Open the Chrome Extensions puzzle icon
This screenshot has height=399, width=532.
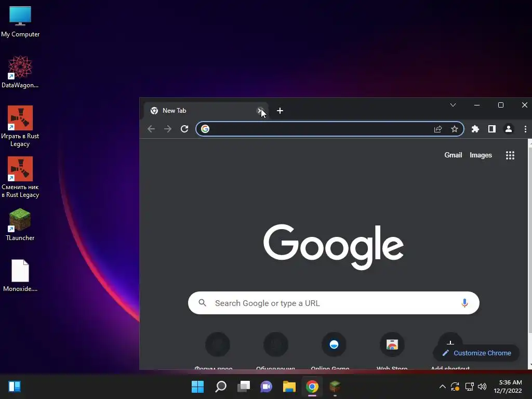point(475,129)
